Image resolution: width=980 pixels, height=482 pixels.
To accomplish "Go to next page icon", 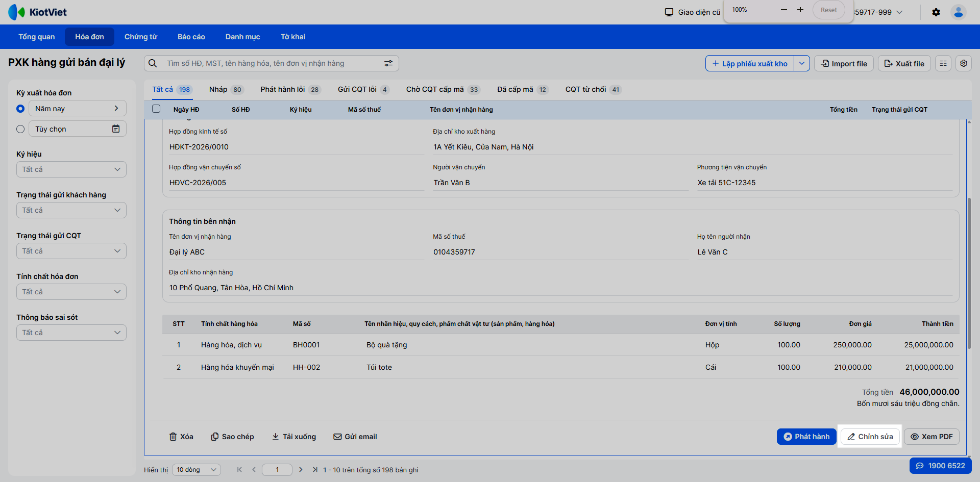I will pos(301,470).
